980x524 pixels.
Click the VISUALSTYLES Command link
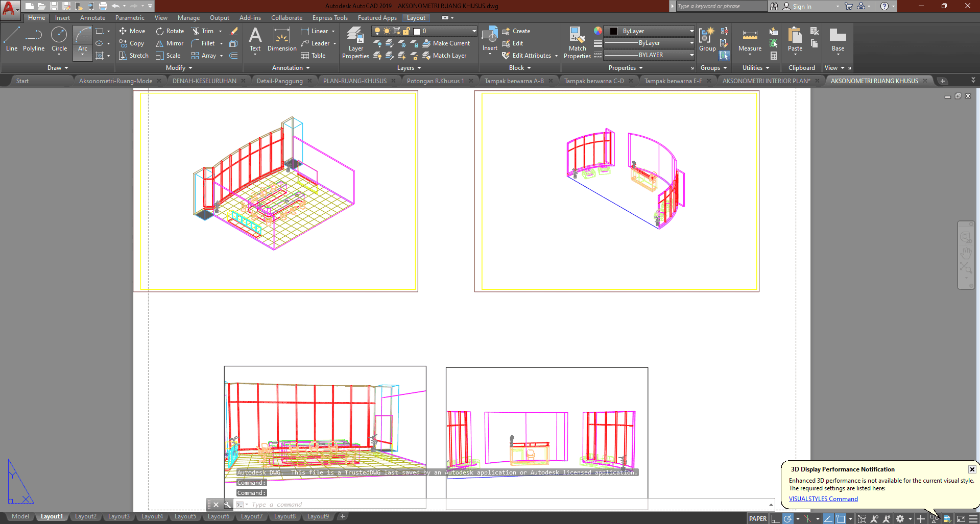823,499
